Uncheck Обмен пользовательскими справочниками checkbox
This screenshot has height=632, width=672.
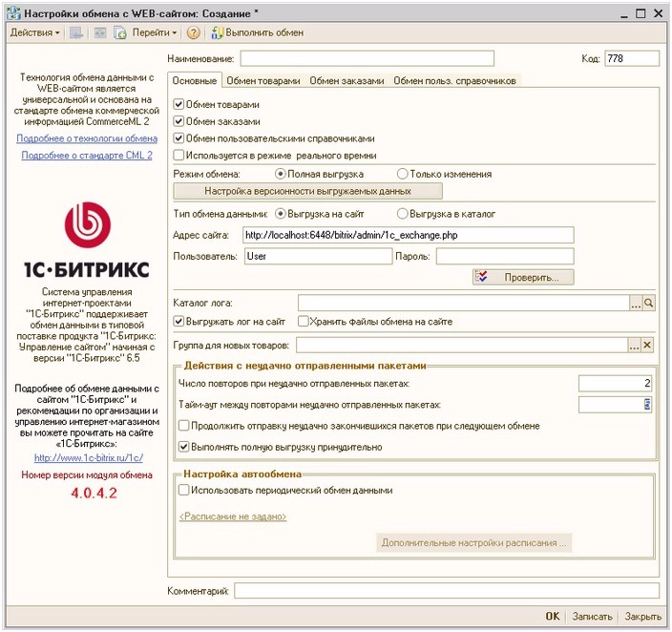pos(178,138)
